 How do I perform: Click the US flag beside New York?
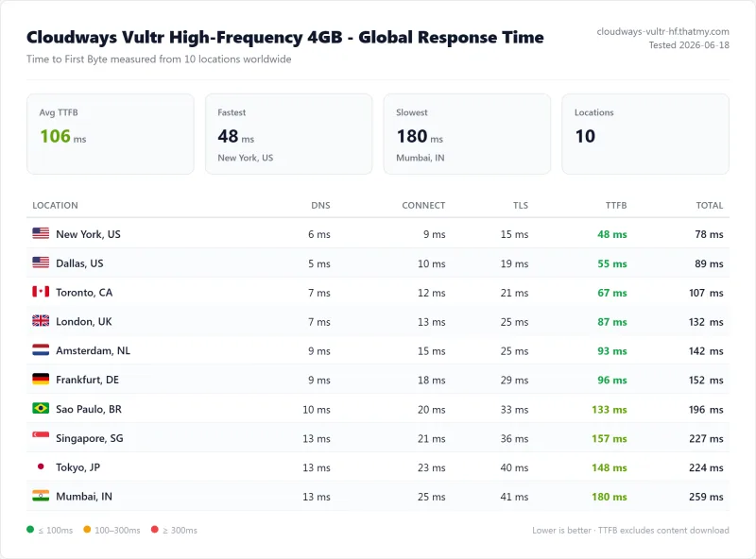pos(41,233)
